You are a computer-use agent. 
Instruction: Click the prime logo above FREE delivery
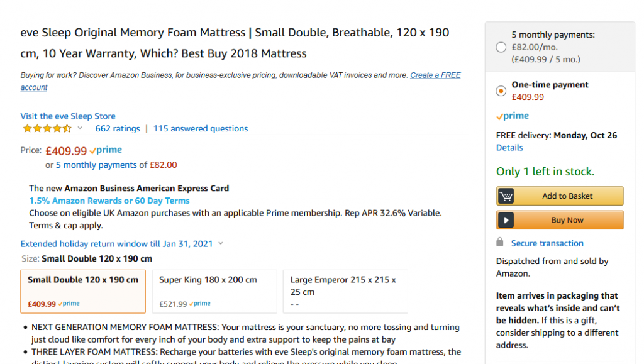coord(512,116)
